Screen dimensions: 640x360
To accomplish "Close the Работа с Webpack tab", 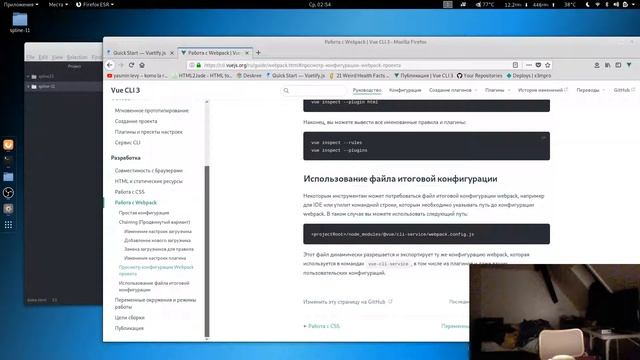I will pos(247,53).
